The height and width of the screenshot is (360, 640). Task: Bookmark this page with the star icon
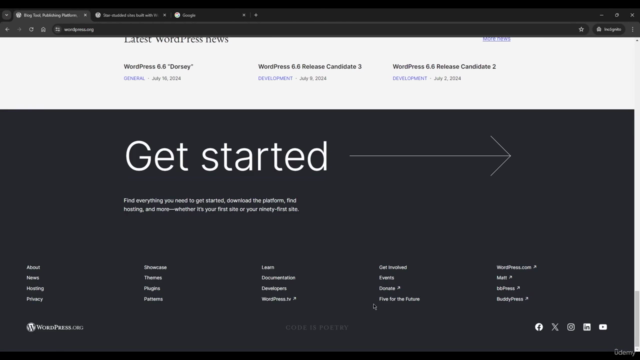(581, 29)
